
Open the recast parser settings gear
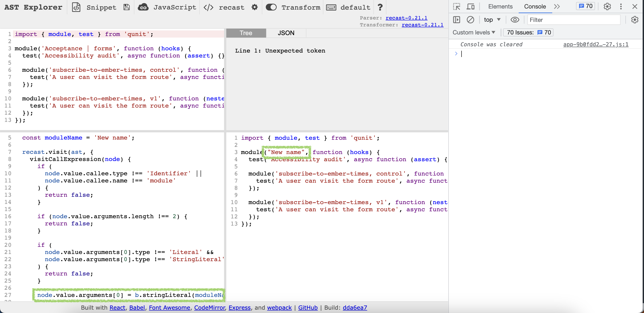pos(254,7)
